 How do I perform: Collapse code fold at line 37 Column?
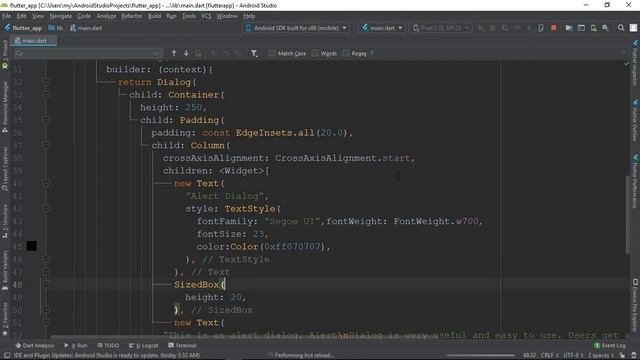point(46,145)
